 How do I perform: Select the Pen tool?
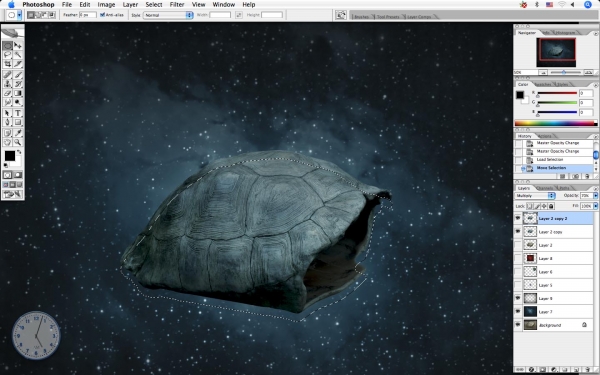coord(8,122)
